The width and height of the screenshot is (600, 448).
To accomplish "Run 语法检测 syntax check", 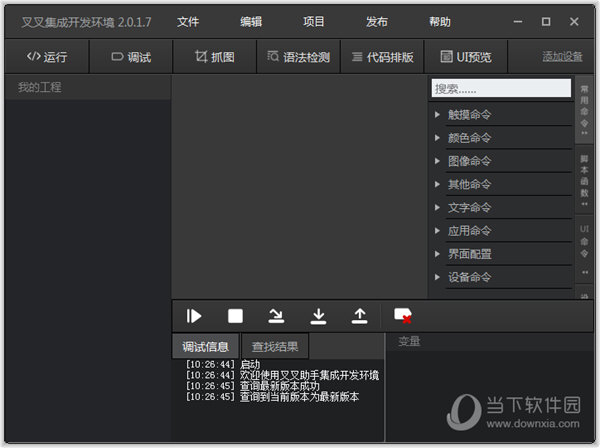I will point(298,57).
